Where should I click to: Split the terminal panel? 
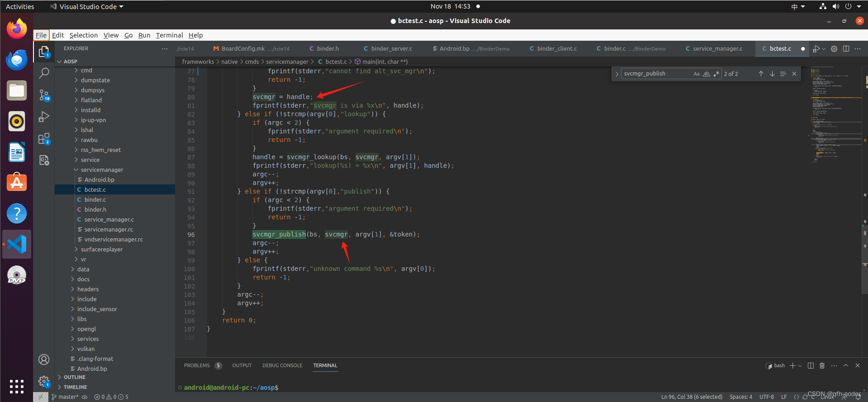[811, 365]
